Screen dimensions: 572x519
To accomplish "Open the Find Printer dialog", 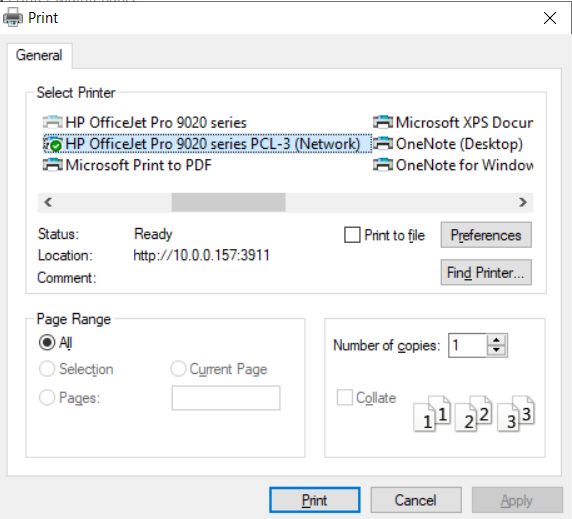I will tap(486, 272).
